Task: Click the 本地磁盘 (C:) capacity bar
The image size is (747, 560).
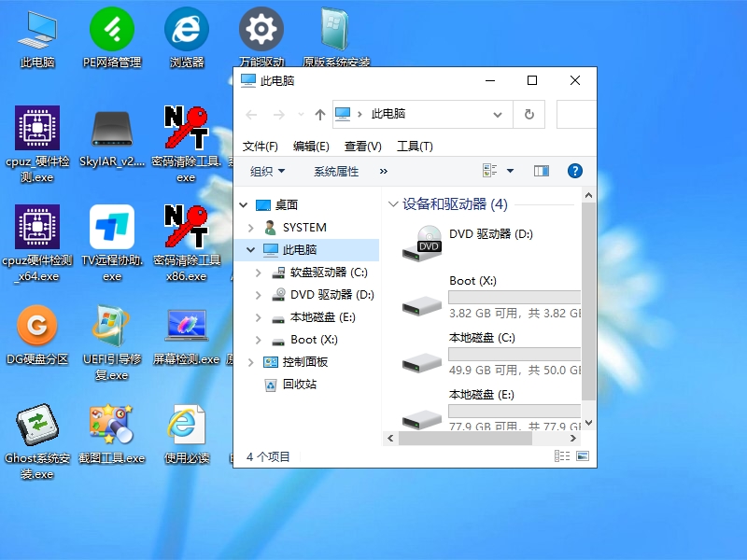Action: (x=514, y=354)
